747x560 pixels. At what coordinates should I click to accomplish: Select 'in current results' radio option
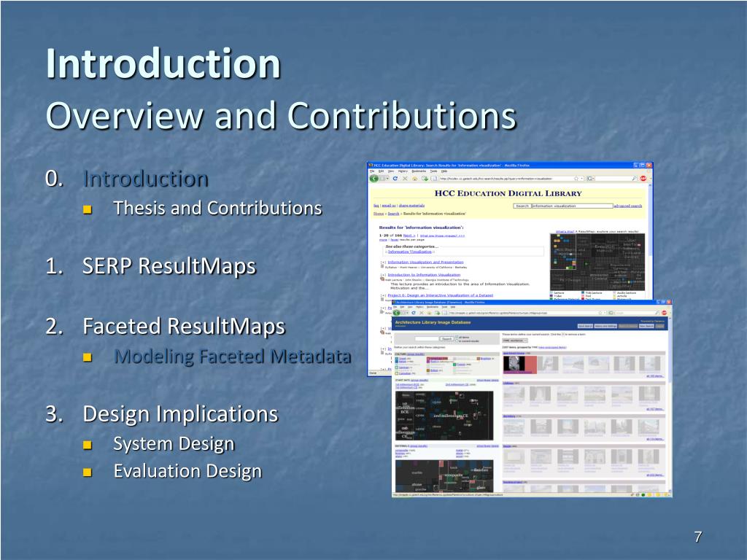(x=457, y=341)
